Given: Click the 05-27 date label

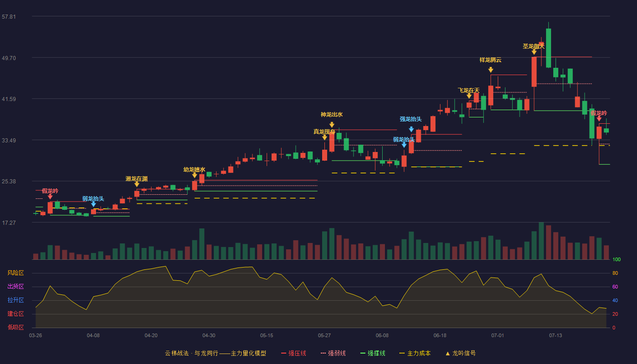Looking at the screenshot, I should click(x=324, y=335).
